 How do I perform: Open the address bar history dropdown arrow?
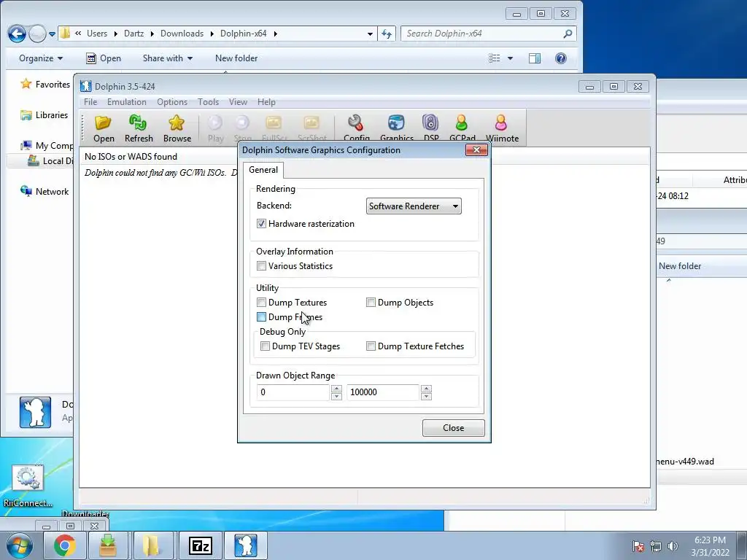point(370,34)
